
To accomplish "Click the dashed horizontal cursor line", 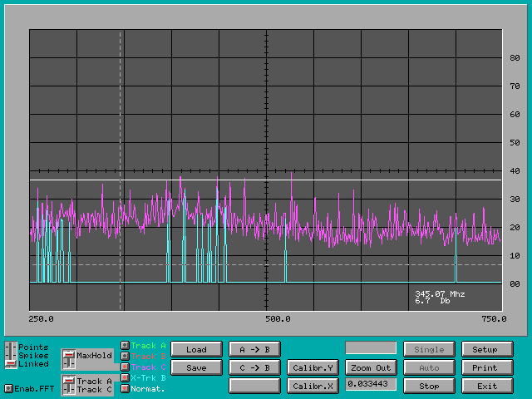I will [x=266, y=264].
